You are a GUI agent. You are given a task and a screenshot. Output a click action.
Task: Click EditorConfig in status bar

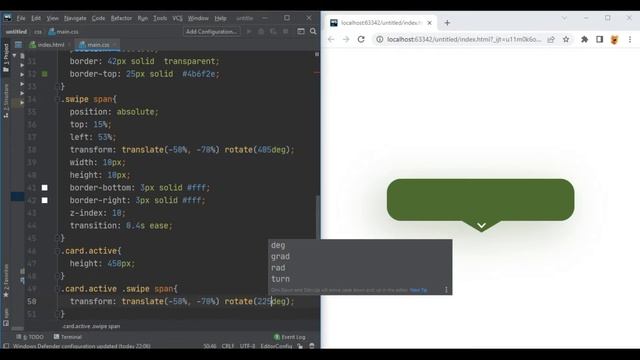click(x=276, y=346)
